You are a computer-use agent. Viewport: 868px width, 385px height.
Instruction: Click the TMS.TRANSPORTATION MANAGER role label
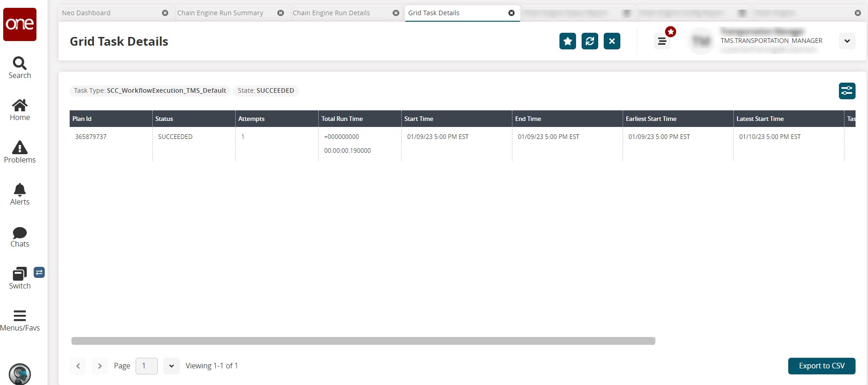[772, 41]
